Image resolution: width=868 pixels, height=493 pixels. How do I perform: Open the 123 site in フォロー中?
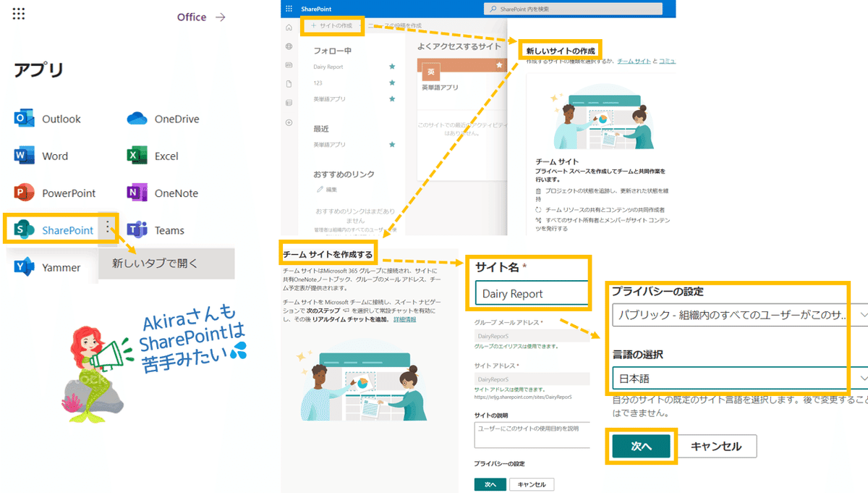pos(318,83)
